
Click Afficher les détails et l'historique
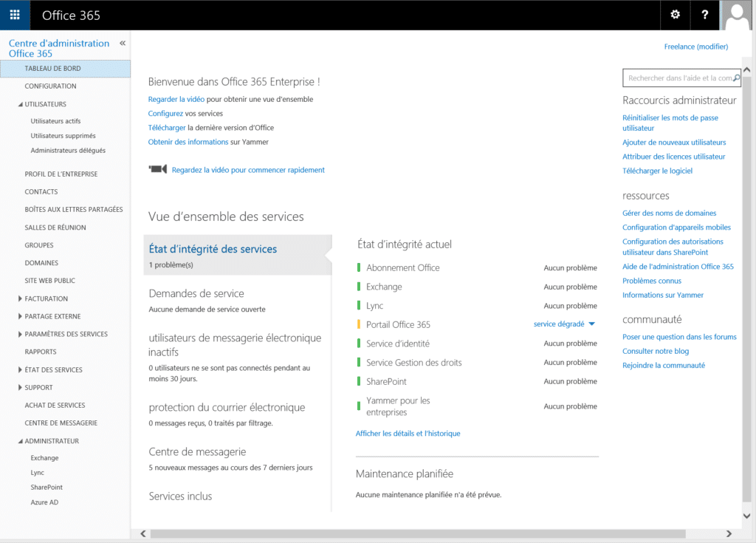(408, 434)
